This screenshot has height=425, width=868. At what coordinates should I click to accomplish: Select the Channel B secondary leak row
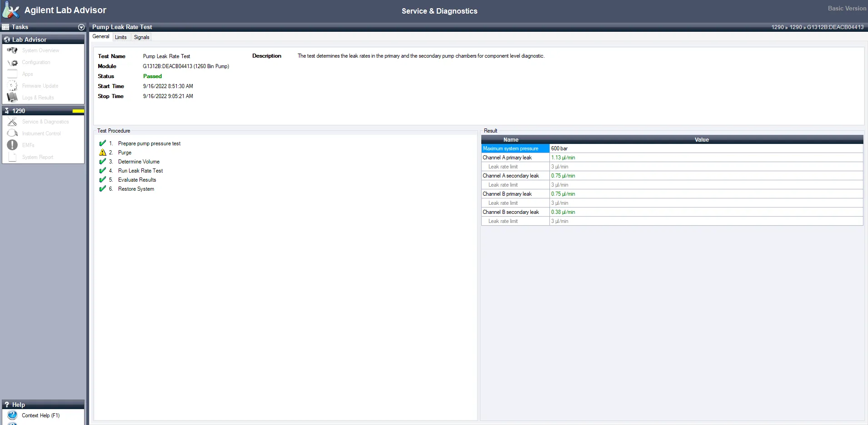coord(672,212)
